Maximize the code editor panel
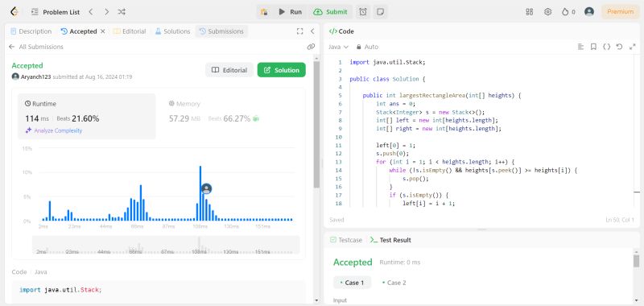The image size is (644, 306). click(x=633, y=47)
